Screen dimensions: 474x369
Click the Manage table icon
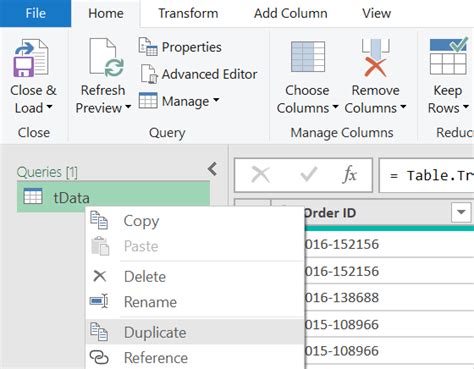click(148, 101)
